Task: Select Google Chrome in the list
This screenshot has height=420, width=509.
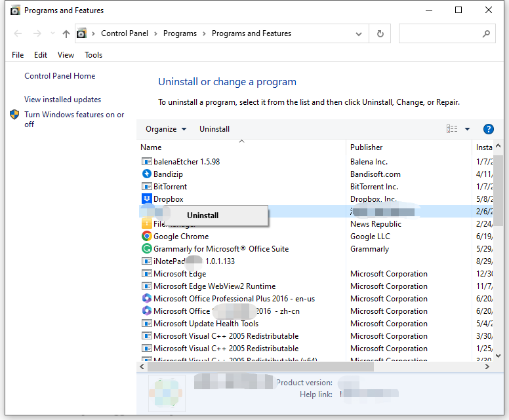Action: (x=181, y=237)
